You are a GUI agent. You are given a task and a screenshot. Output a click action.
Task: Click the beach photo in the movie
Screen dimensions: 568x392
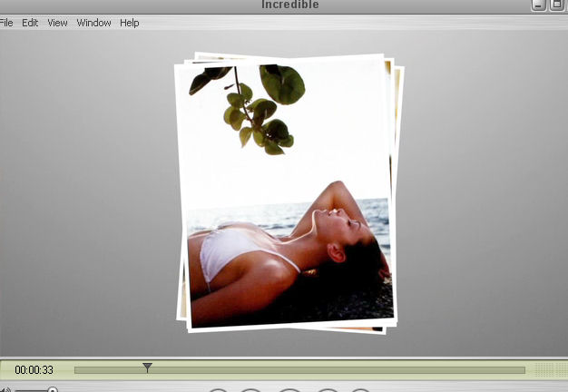(x=286, y=193)
